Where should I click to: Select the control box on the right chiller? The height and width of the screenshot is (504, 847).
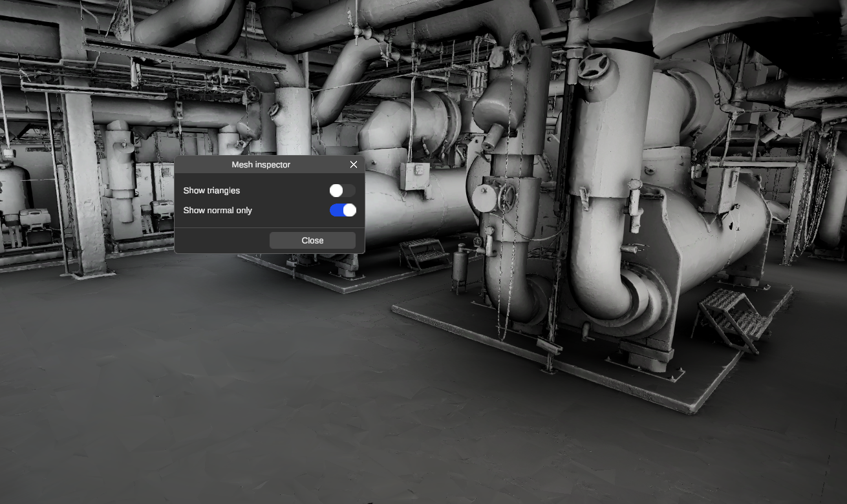tap(721, 189)
